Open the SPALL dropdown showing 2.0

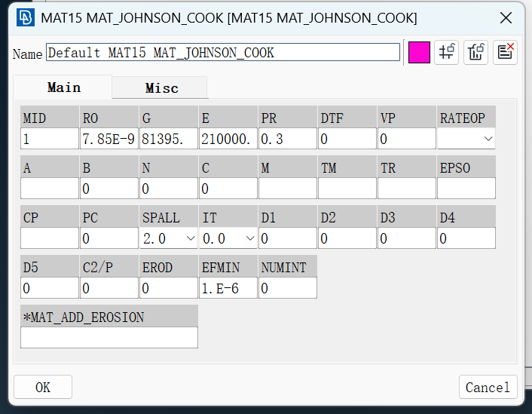click(169, 238)
